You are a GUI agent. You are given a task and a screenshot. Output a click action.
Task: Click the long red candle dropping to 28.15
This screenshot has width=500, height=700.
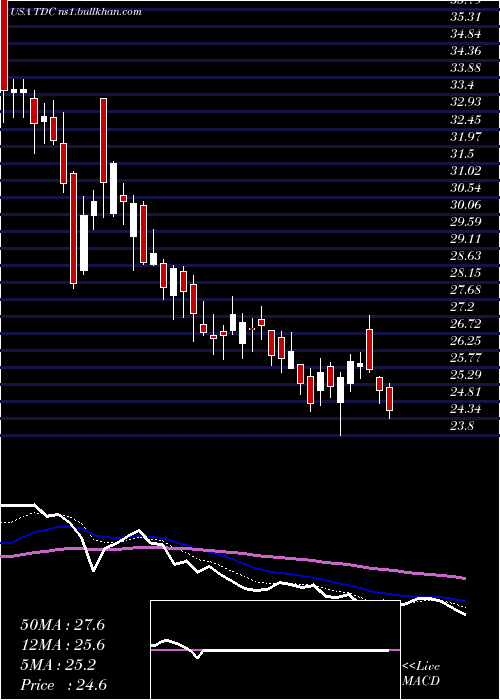(x=73, y=228)
